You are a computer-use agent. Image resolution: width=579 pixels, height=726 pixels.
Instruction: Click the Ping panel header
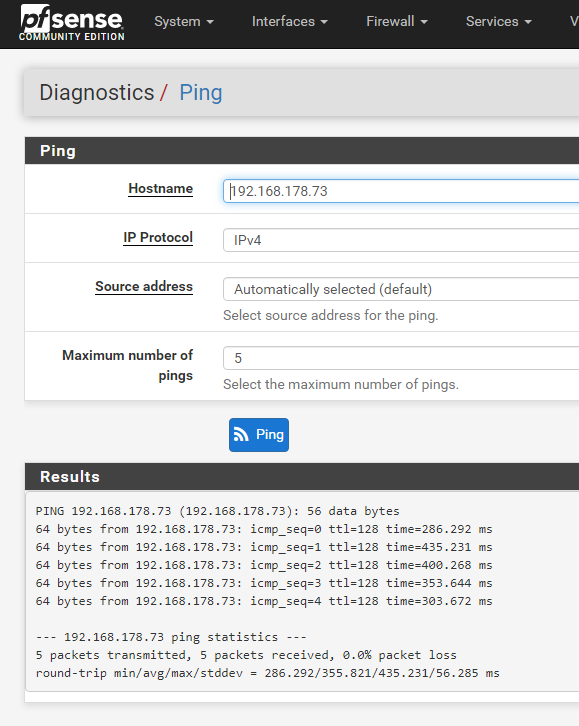(302, 150)
